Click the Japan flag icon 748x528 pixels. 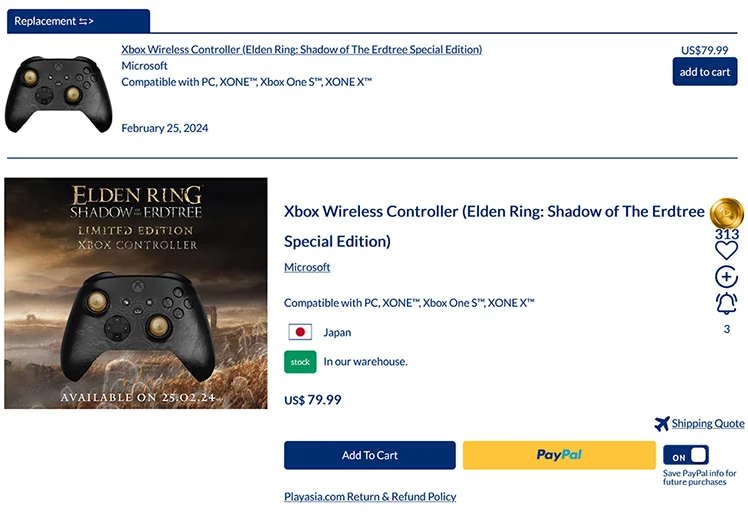pyautogui.click(x=299, y=332)
